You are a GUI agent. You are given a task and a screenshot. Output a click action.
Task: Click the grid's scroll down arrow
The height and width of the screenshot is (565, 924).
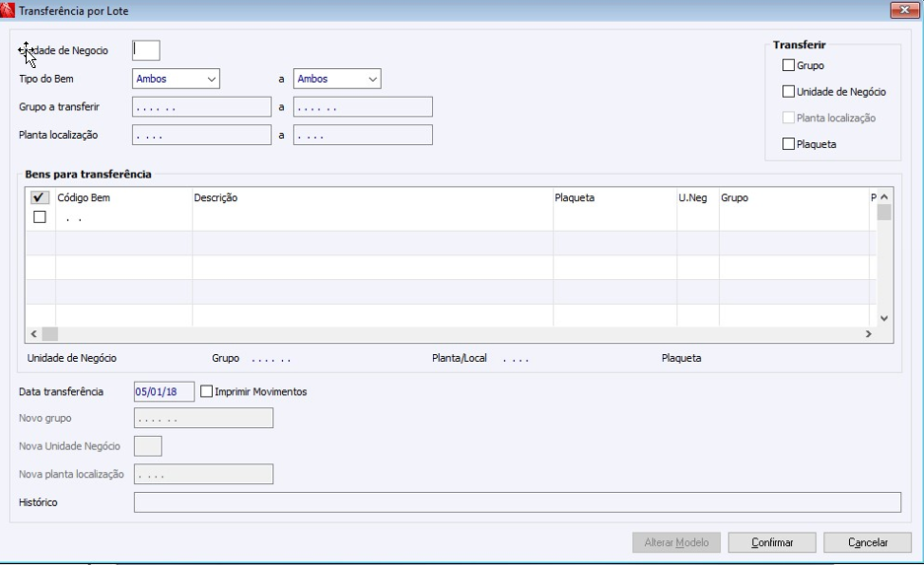884,318
